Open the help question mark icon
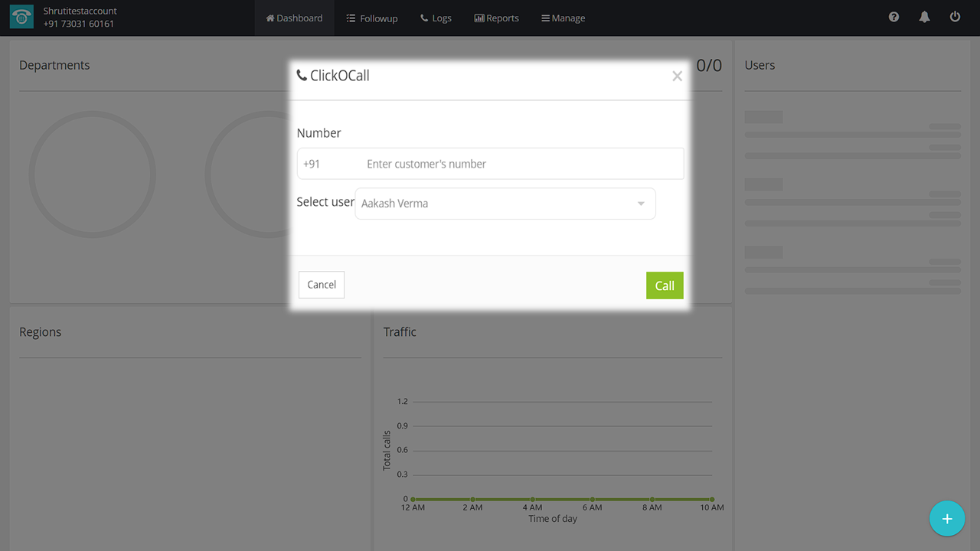980x551 pixels. [x=893, y=17]
